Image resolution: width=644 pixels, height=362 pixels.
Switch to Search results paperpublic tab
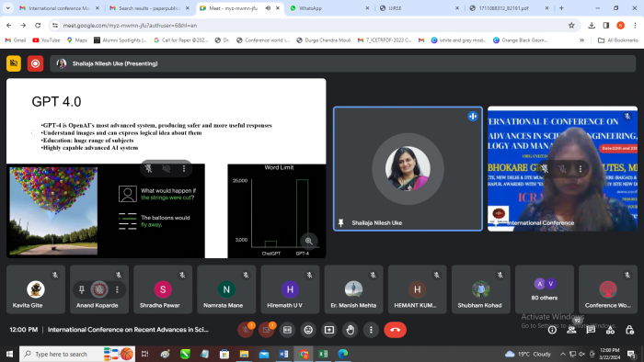click(149, 8)
